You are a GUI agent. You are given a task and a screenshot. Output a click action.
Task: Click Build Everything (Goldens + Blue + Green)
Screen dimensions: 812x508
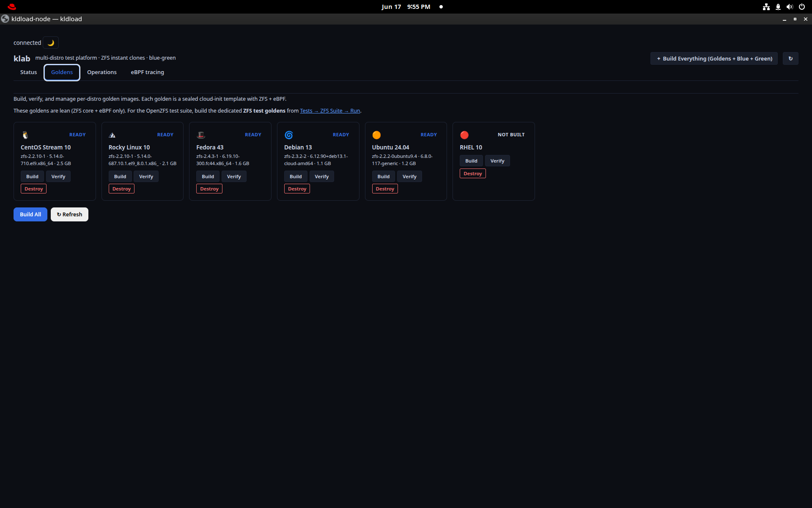714,58
